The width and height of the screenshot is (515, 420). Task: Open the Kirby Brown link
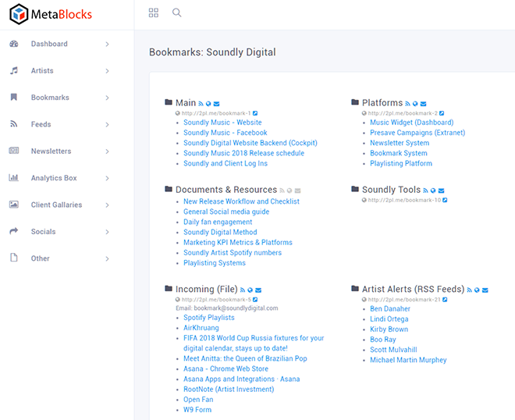coord(389,329)
